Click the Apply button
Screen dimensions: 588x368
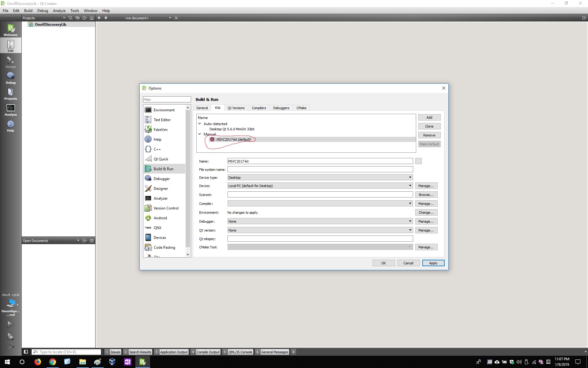pyautogui.click(x=433, y=263)
